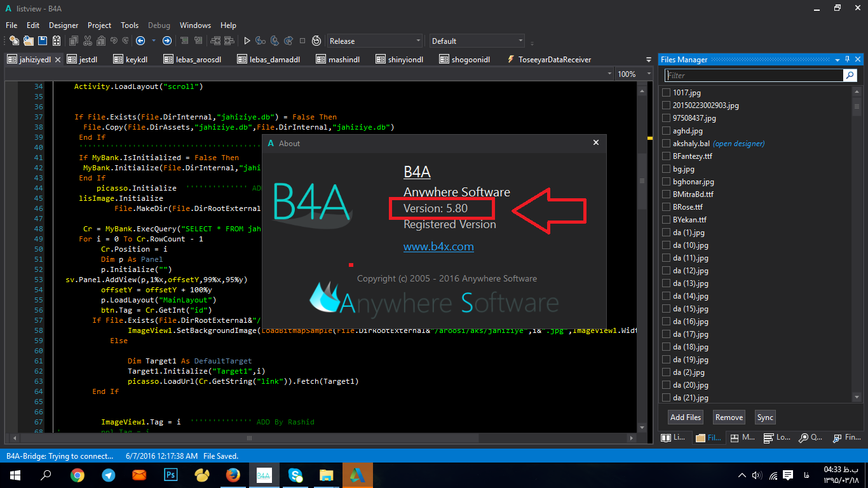This screenshot has width=868, height=488.
Task: Click the Add Files button
Action: coord(686,417)
